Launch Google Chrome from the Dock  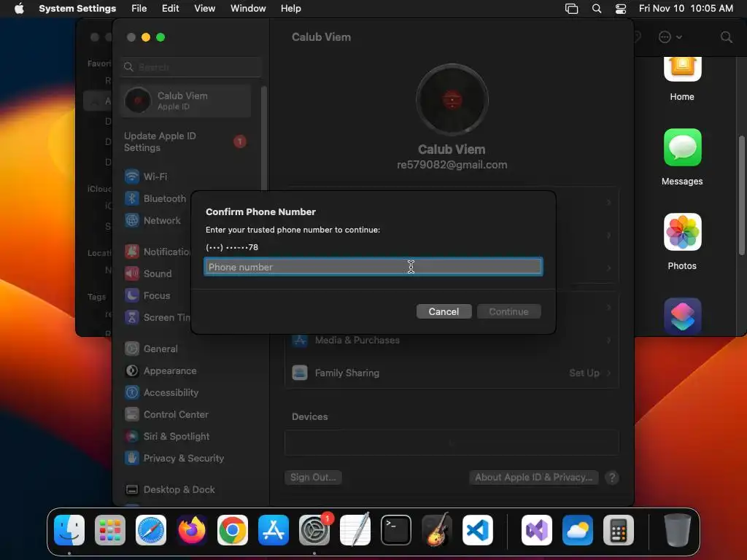click(x=233, y=530)
